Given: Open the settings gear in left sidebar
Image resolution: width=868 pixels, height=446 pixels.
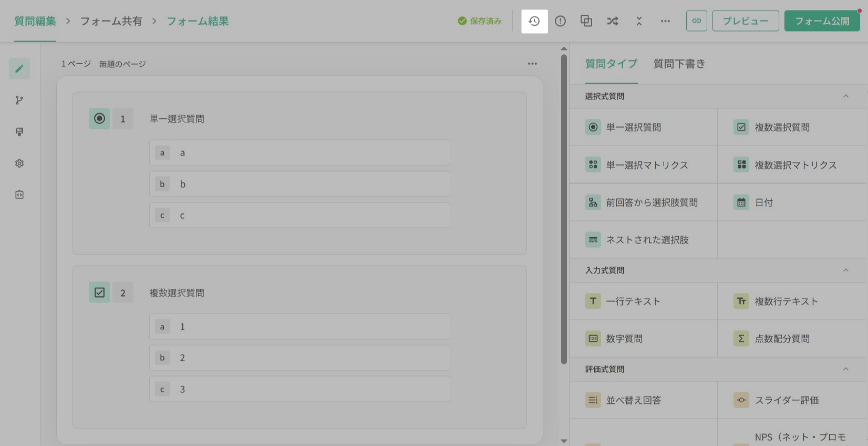Looking at the screenshot, I should [x=19, y=163].
